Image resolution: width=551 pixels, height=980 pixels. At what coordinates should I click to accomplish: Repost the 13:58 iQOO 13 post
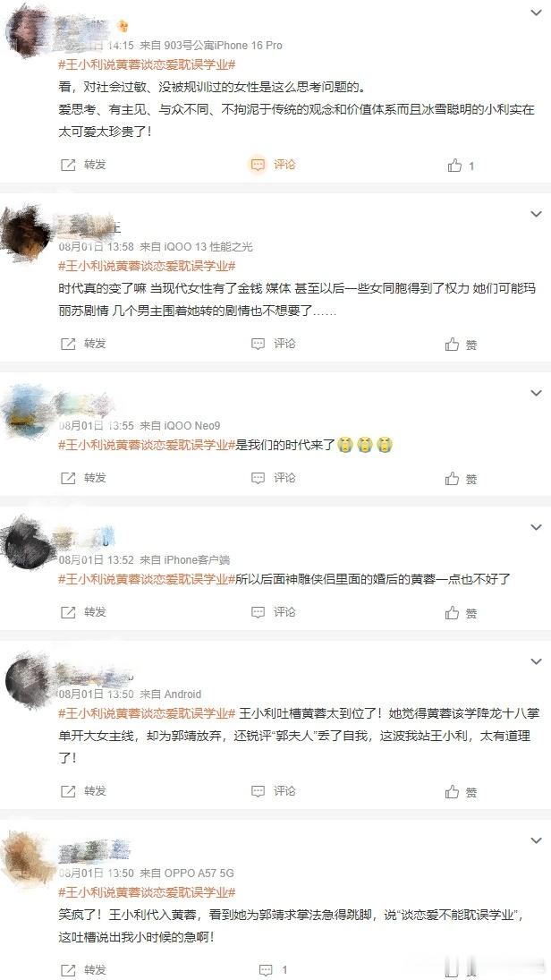click(83, 343)
